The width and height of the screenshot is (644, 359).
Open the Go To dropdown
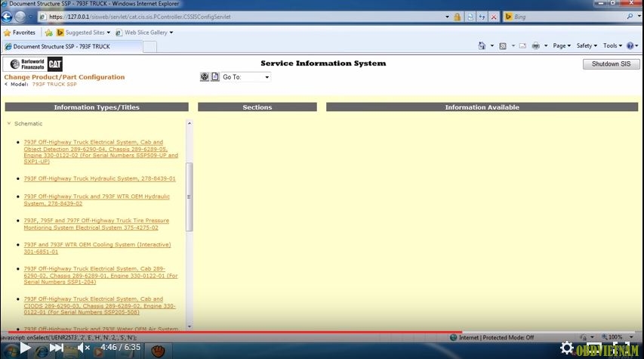267,77
